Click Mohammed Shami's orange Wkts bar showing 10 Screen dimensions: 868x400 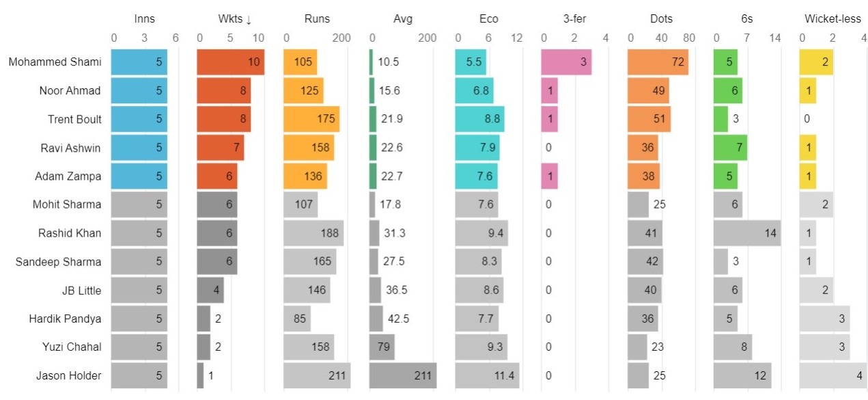click(x=230, y=62)
